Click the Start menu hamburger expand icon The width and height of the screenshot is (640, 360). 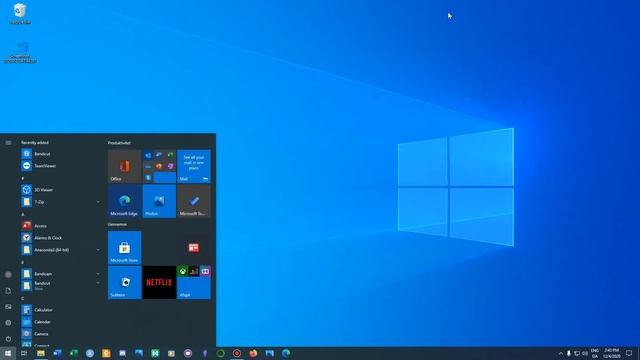tap(8, 143)
